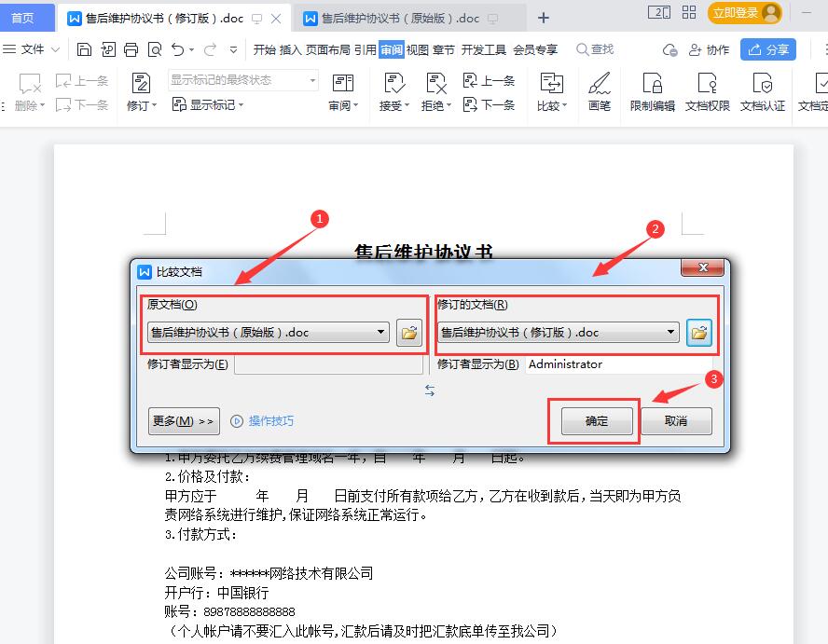
Task: Click the 修订者显示为(E) input field
Action: 328,364
